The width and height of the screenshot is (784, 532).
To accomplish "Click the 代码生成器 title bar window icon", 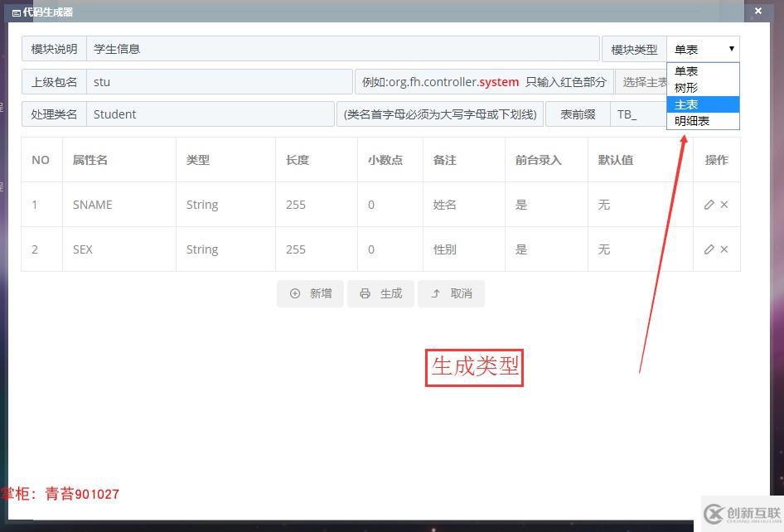I will (16, 13).
